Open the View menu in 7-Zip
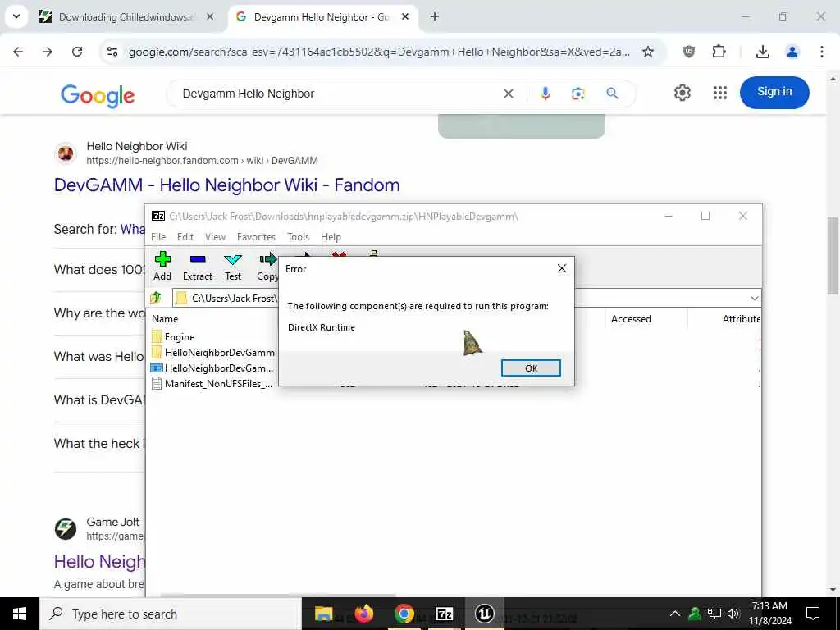The height and width of the screenshot is (630, 840). click(x=216, y=237)
